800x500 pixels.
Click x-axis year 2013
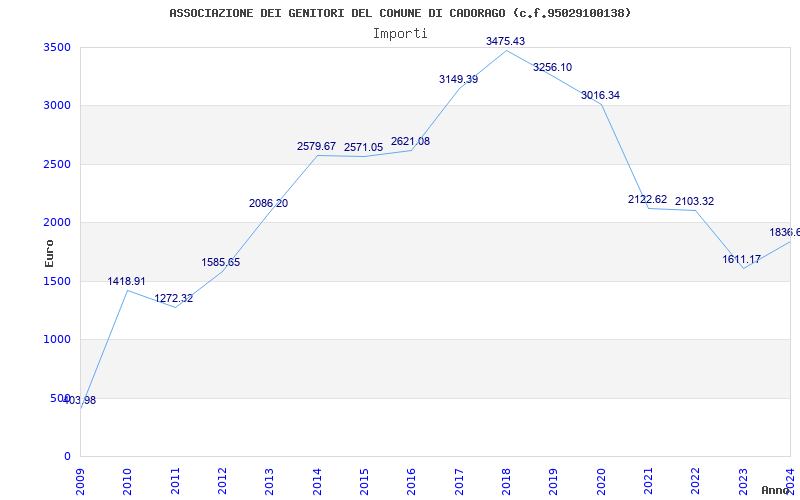click(x=269, y=481)
